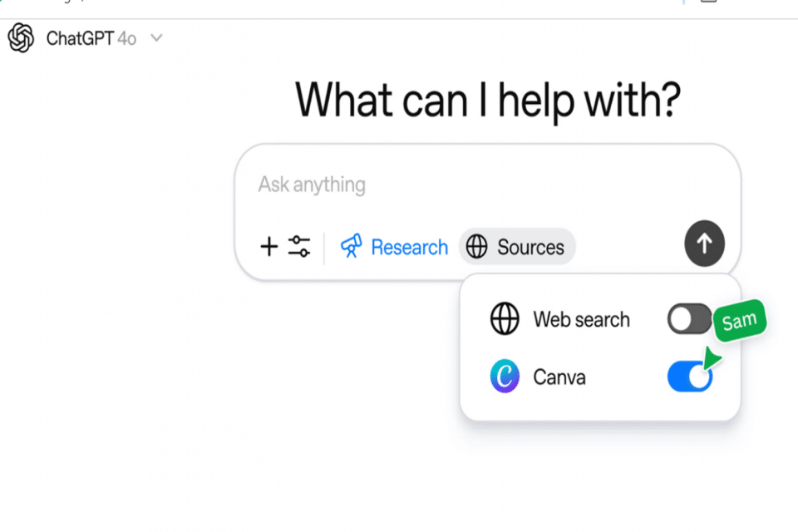Click the globe icon on Sources
Viewport: 798px width, 532px height.
coord(476,248)
